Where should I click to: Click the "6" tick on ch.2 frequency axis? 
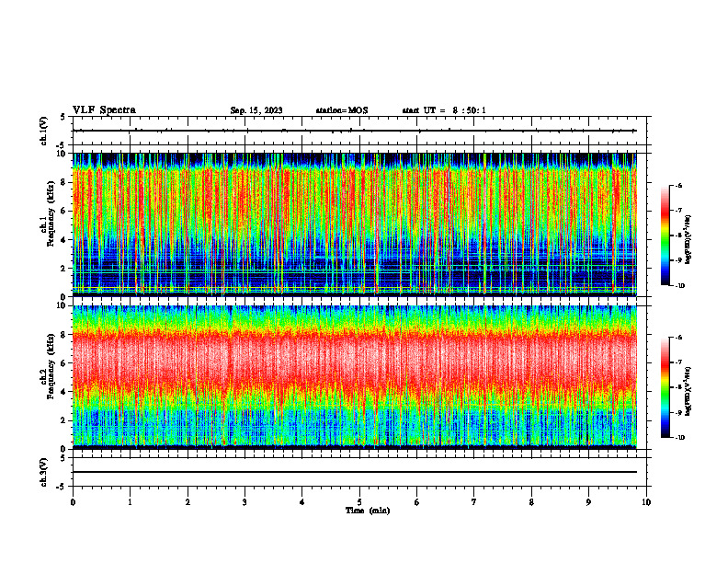pyautogui.click(x=64, y=363)
